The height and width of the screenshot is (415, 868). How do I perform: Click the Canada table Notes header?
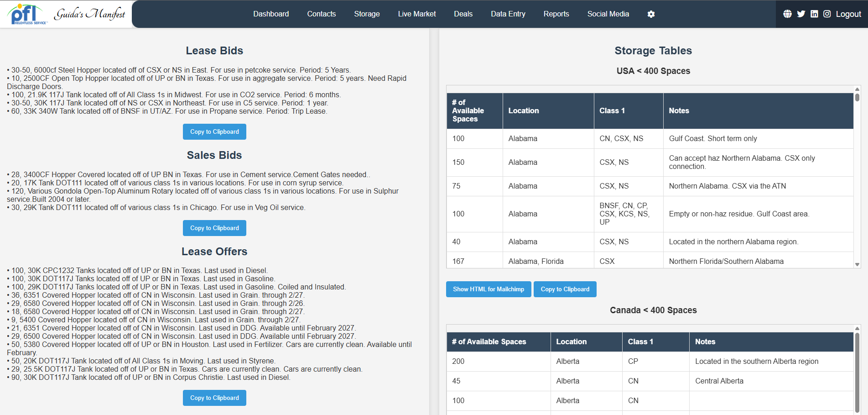point(771,342)
